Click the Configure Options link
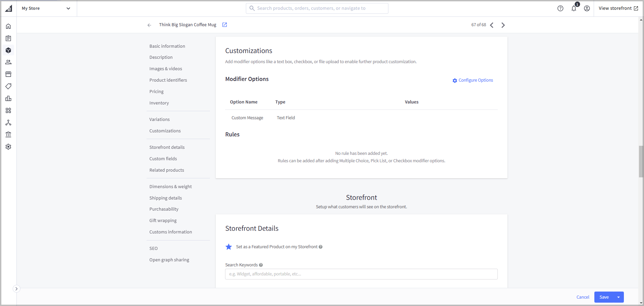The image size is (644, 306). click(x=475, y=80)
